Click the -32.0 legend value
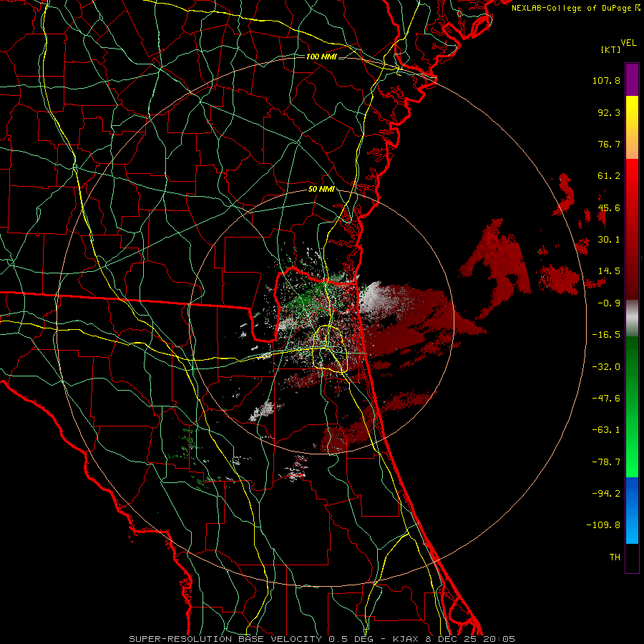The image size is (644, 644). [606, 367]
